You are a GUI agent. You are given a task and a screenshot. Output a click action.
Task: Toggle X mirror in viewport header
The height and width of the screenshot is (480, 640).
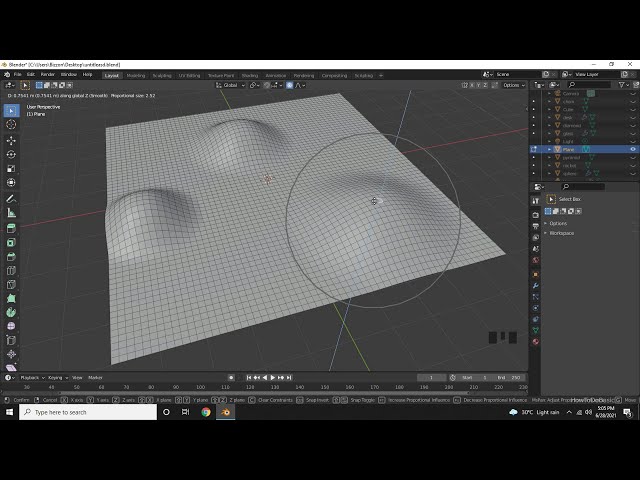tap(472, 85)
